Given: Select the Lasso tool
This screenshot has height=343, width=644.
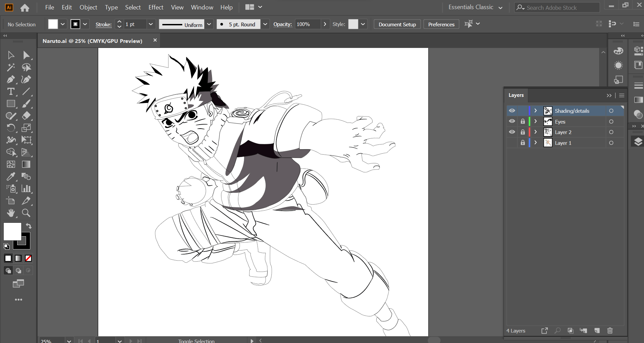Looking at the screenshot, I should [26, 67].
